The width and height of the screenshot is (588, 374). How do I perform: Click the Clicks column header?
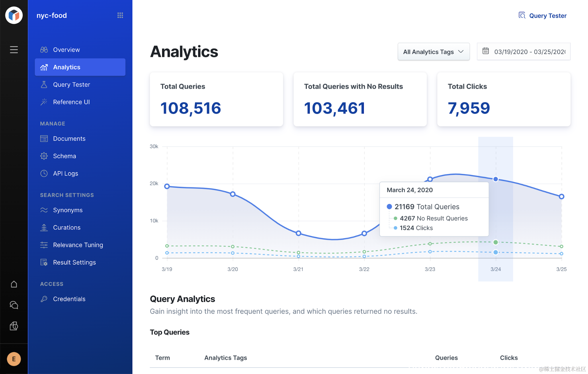(x=509, y=358)
